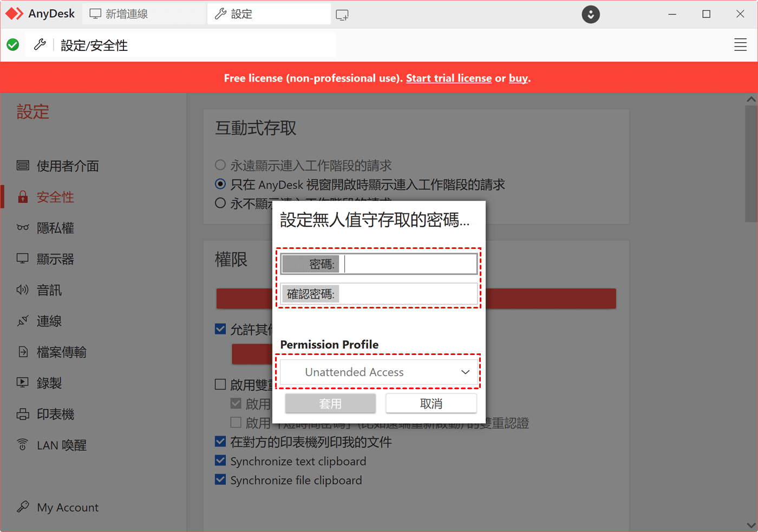Follow the Start trial license link
The height and width of the screenshot is (532, 758).
(449, 78)
